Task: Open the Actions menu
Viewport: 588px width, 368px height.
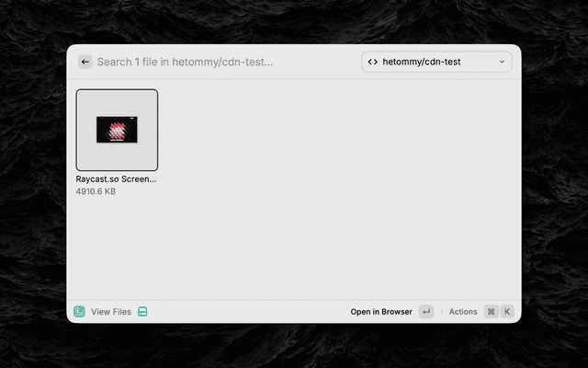Action: pos(463,312)
